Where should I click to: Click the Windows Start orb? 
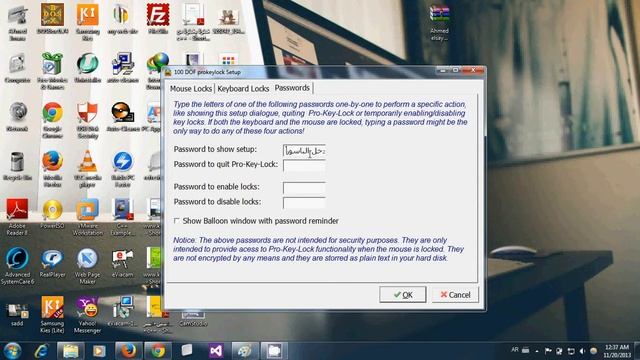point(12,351)
